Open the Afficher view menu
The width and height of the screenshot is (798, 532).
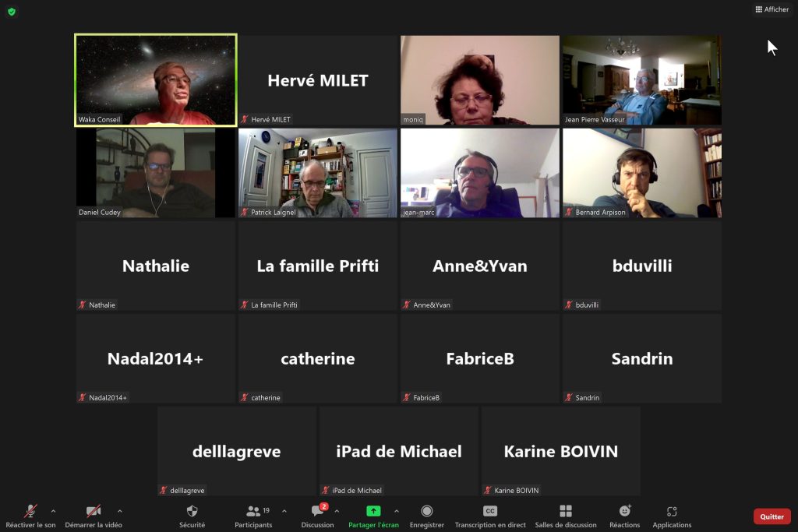pyautogui.click(x=772, y=9)
